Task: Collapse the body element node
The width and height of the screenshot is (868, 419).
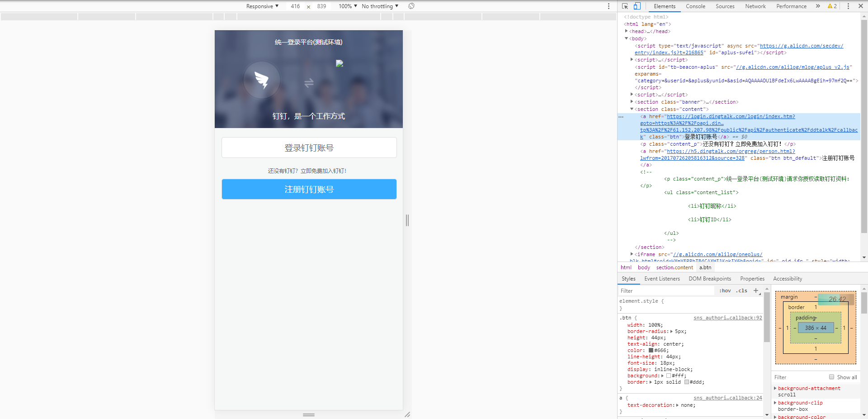Action: pyautogui.click(x=627, y=38)
